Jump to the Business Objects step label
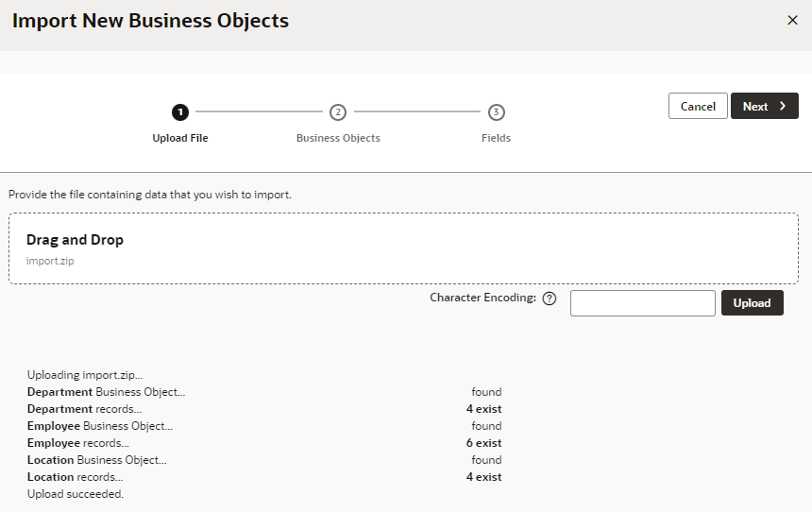The image size is (812, 512). [338, 138]
